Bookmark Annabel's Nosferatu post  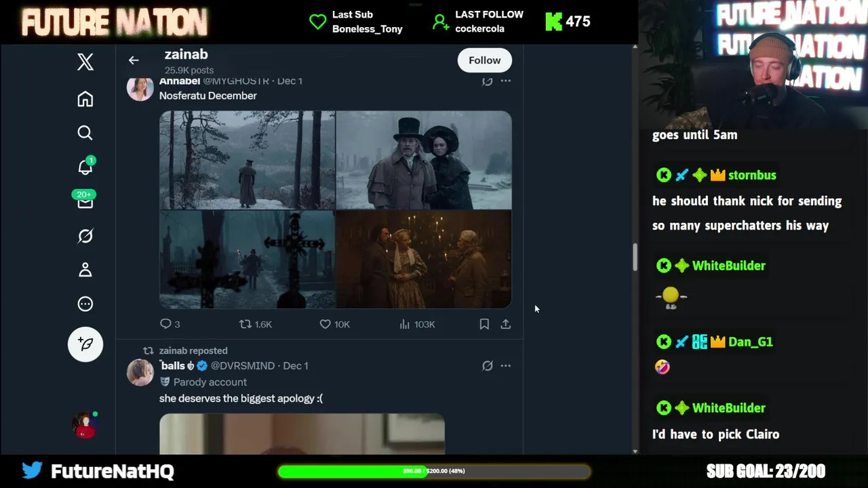tap(484, 324)
